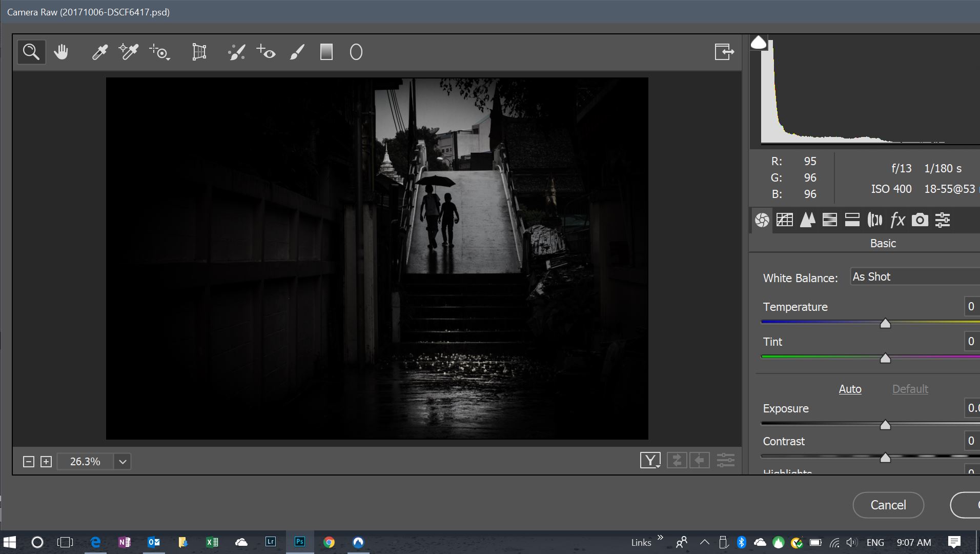
Task: Open Lightroom from the taskbar
Action: coord(270,542)
